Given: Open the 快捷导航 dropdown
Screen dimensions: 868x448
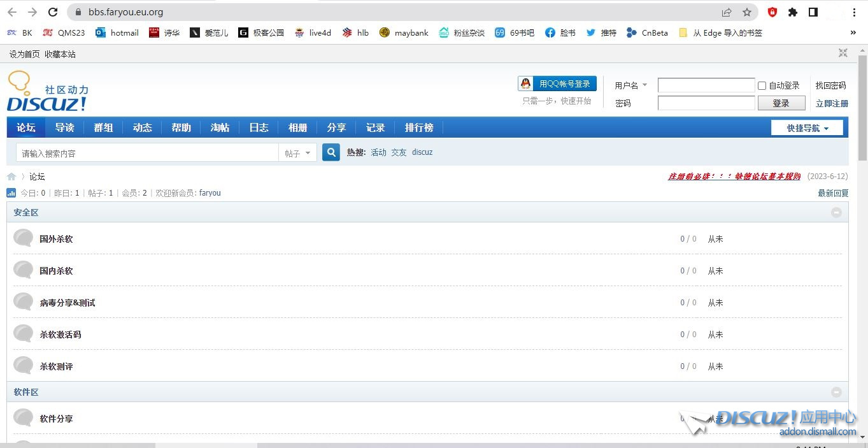Looking at the screenshot, I should click(807, 128).
